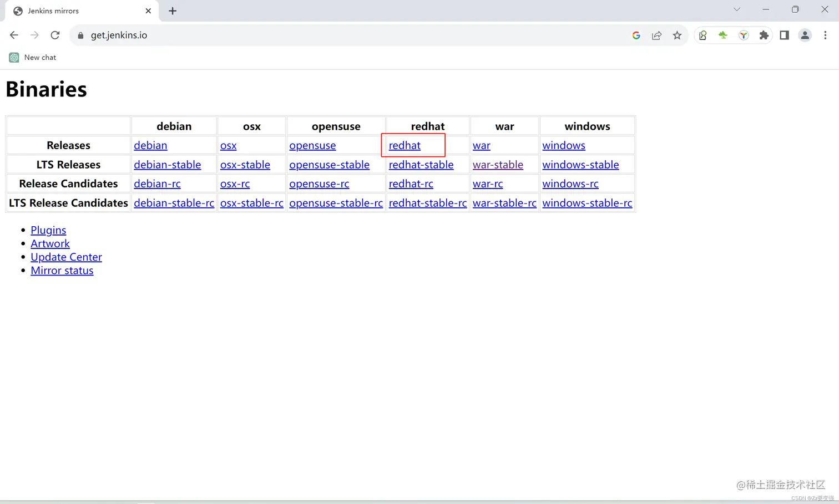This screenshot has width=839, height=504.
Task: Open a new tab with plus button
Action: [173, 11]
